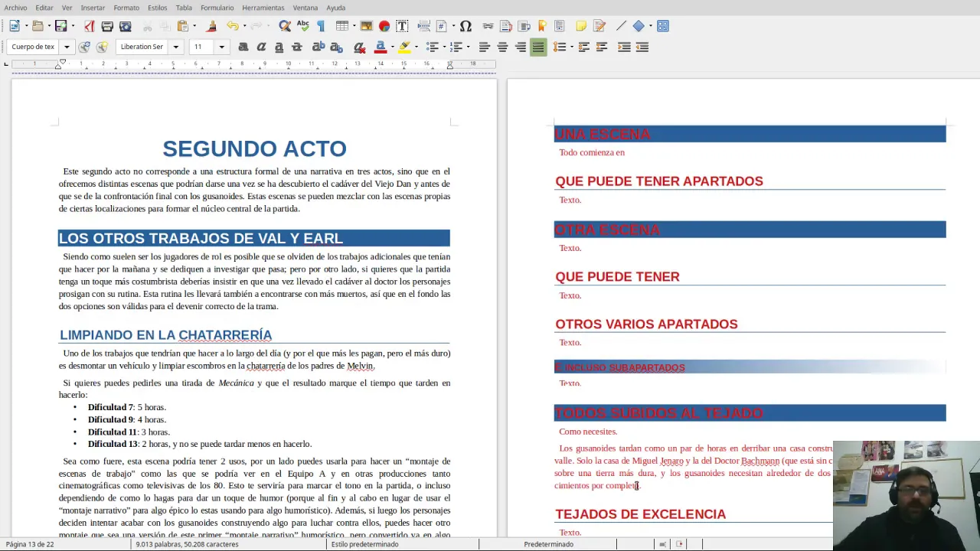This screenshot has height=551, width=980.
Task: Click the Insert Image icon
Action: click(366, 26)
